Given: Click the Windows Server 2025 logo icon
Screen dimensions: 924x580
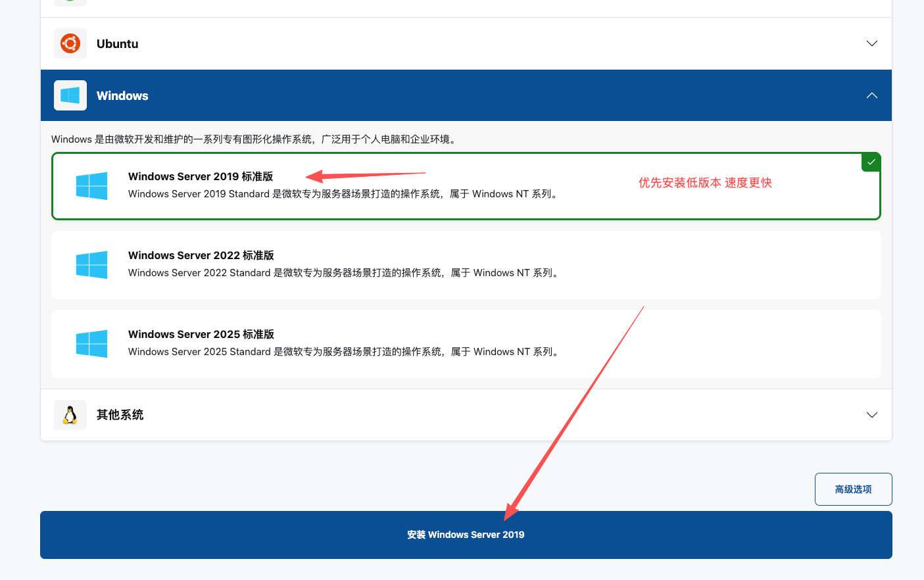Looking at the screenshot, I should tap(91, 344).
